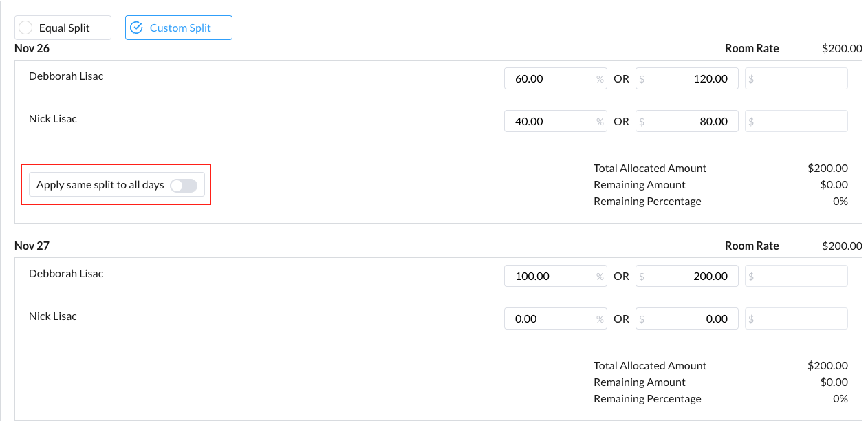Click the Room Rate label for Nov 27
Viewport: 868px width, 421px height.
[x=752, y=246]
